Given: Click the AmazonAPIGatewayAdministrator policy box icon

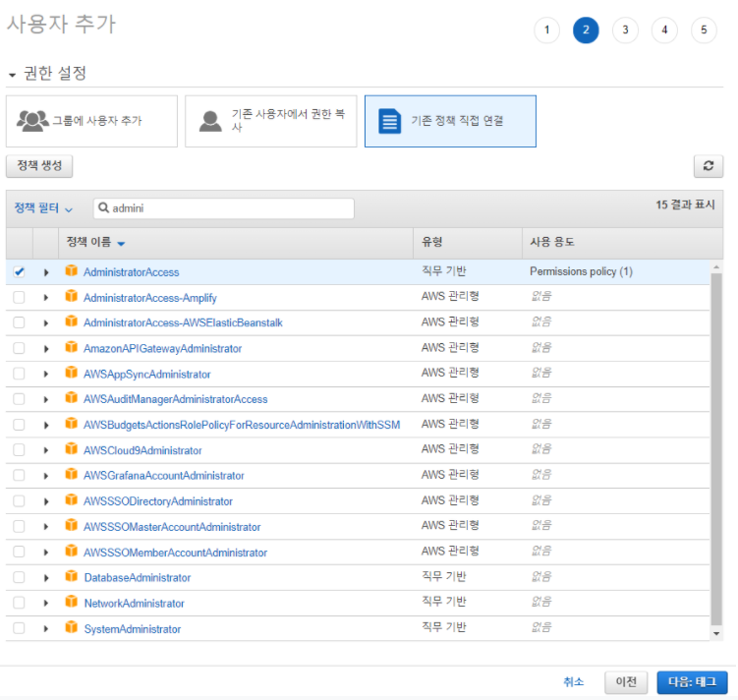Looking at the screenshot, I should pyautogui.click(x=72, y=347).
